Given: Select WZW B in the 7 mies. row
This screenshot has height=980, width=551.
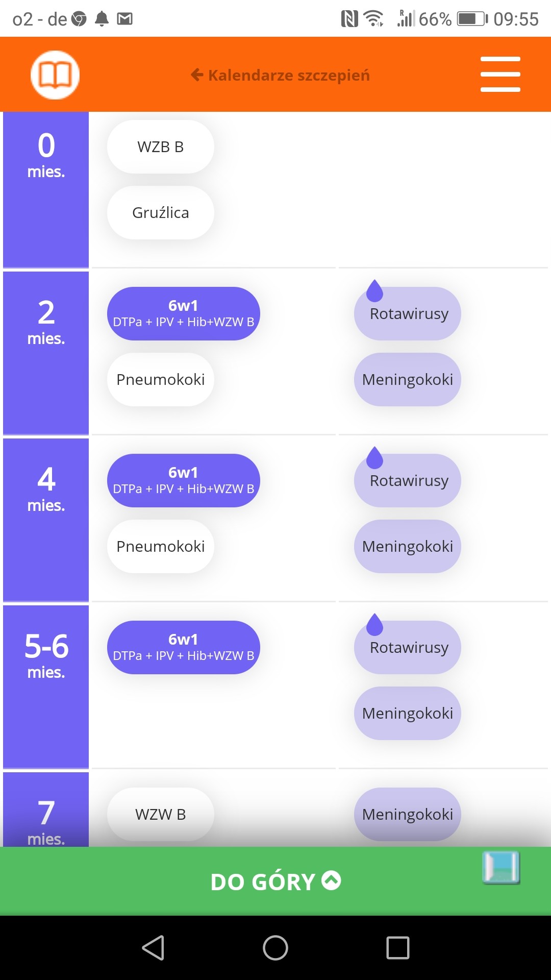Looking at the screenshot, I should [160, 814].
